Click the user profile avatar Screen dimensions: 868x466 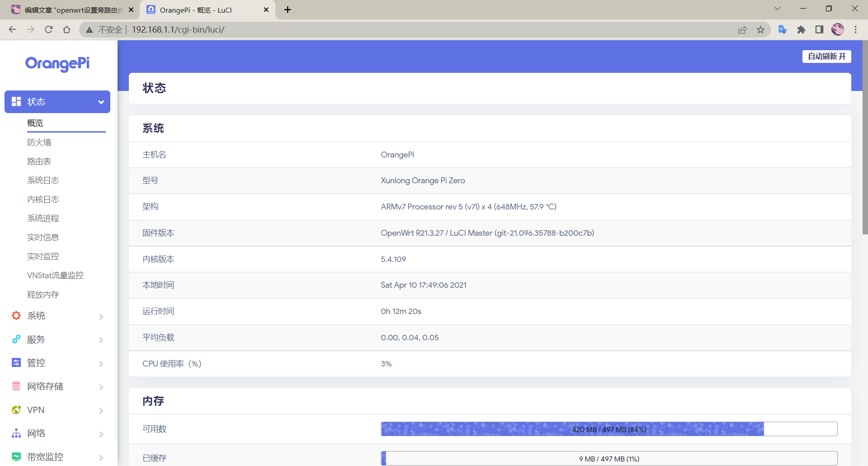coord(837,29)
